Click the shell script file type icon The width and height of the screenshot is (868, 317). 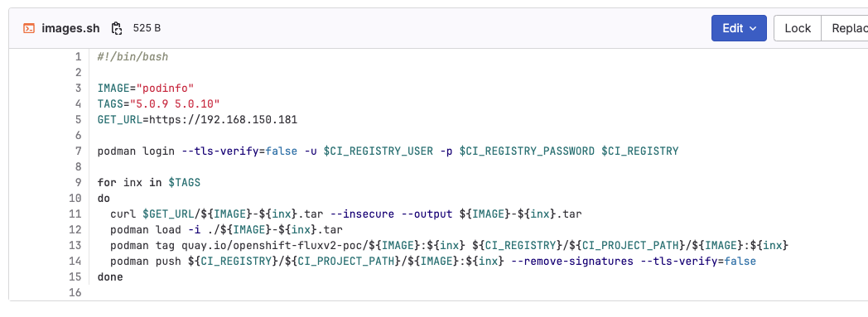pos(29,28)
